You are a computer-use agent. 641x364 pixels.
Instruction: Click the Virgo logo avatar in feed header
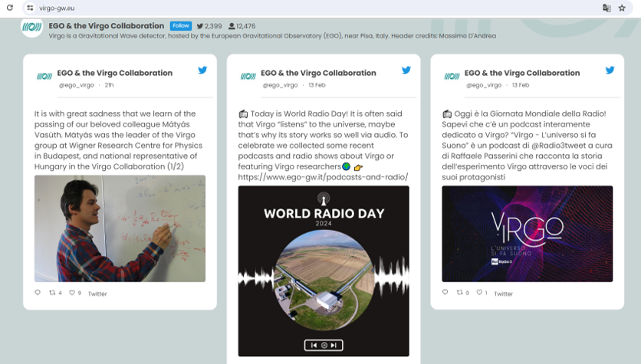32,27
